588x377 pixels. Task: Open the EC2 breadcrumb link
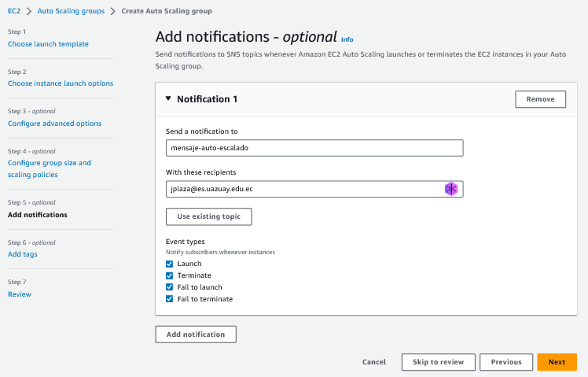(14, 11)
